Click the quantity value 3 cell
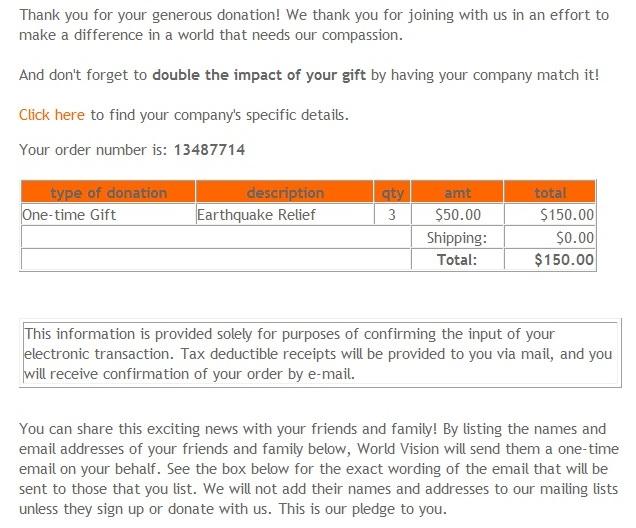Screen dimensions: 636x528 [391, 214]
